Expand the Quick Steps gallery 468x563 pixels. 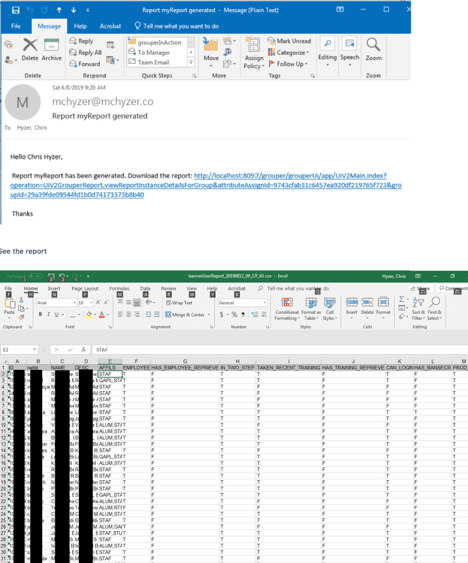click(191, 62)
